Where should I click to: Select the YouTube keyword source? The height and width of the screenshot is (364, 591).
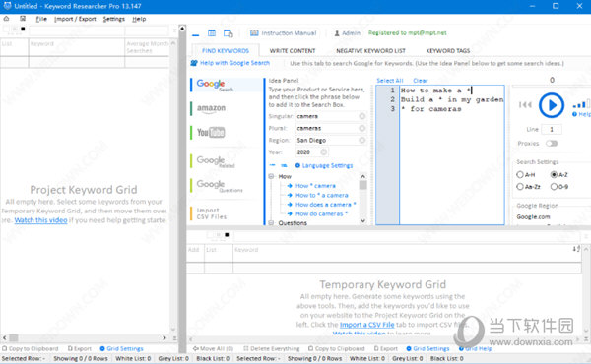[211, 132]
